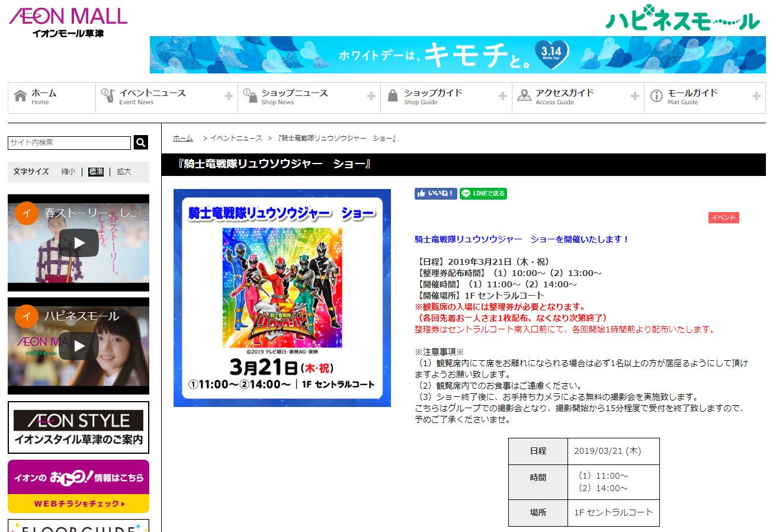Click the red 観覧席の入場には整理券が必要 notice
The height and width of the screenshot is (532, 776).
(x=500, y=307)
